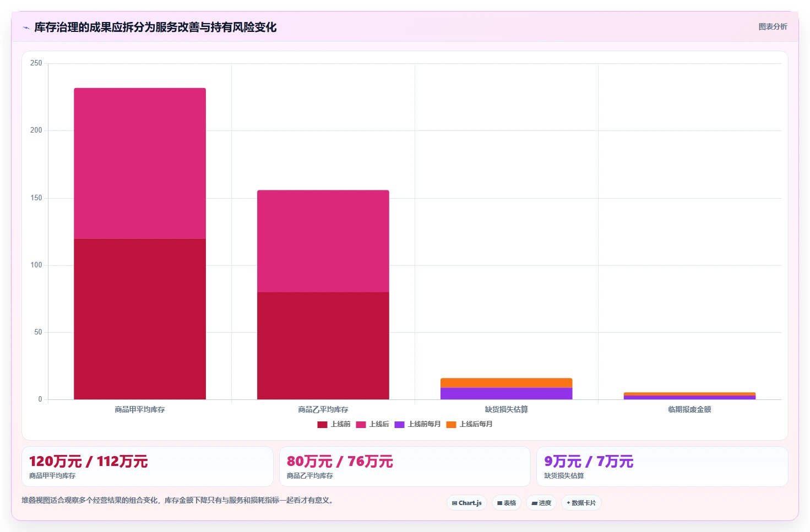
Task: Click the 进度 tag in the footer
Action: 541,503
